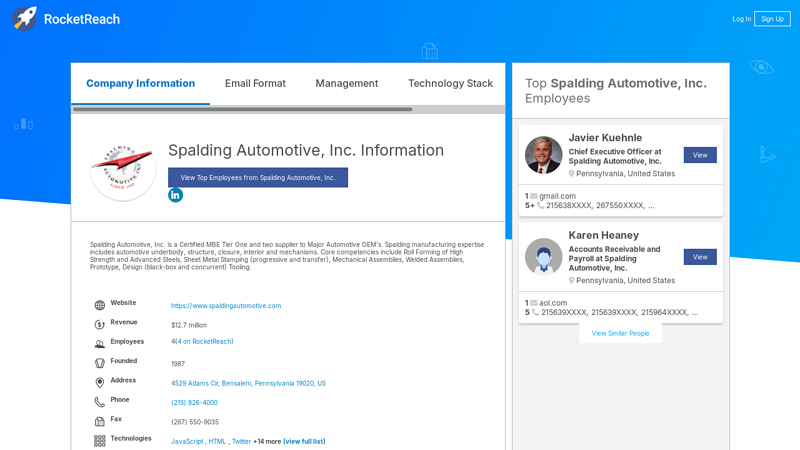800x450 pixels.
Task: Select the Company Information tab
Action: pos(140,83)
